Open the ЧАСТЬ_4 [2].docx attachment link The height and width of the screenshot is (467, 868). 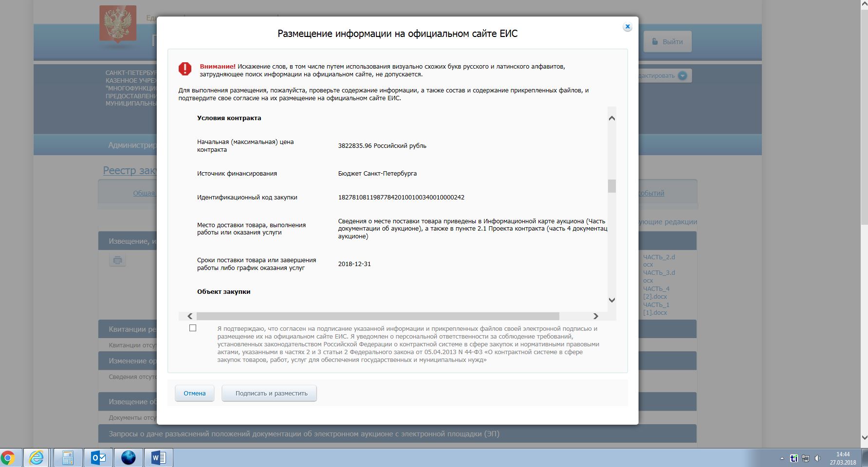pos(656,292)
